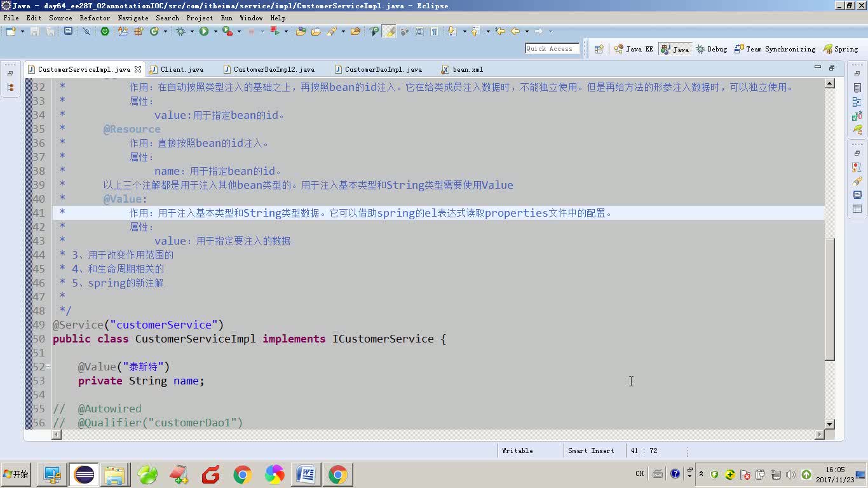This screenshot has height=488, width=868.
Task: Open the Task List view icon
Action: click(857, 88)
